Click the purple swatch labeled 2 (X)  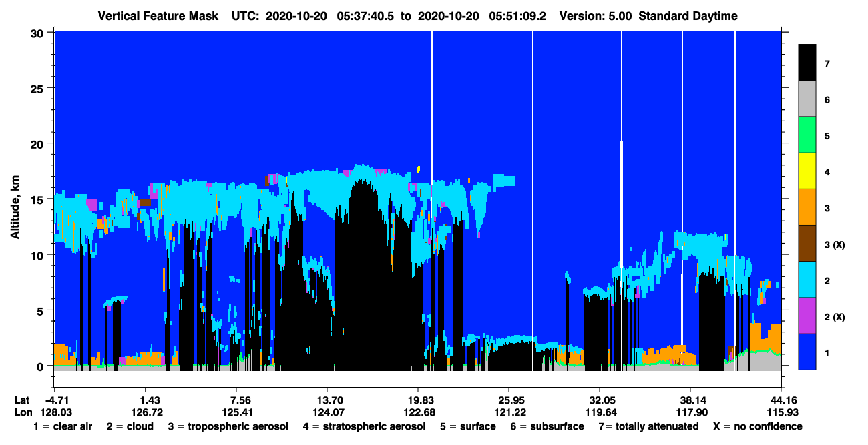807,315
